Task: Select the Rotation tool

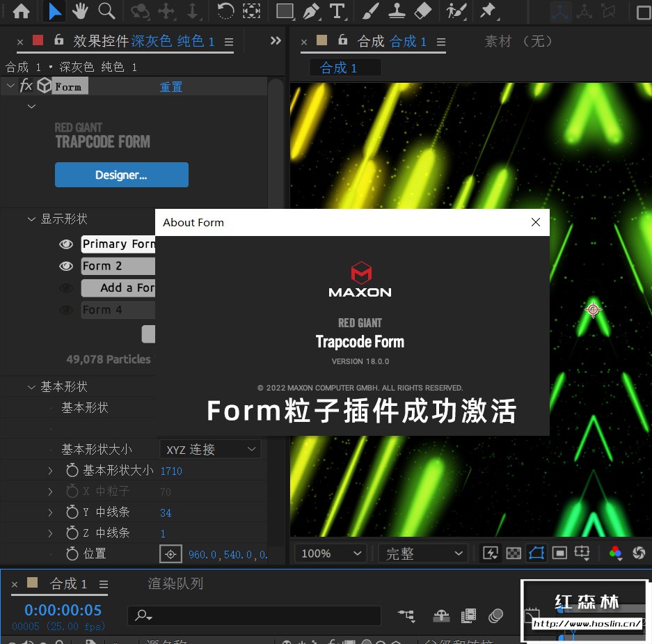Action: tap(225, 11)
